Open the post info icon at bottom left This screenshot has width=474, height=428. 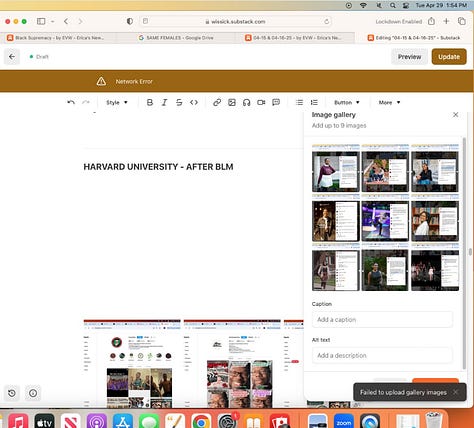(x=33, y=393)
